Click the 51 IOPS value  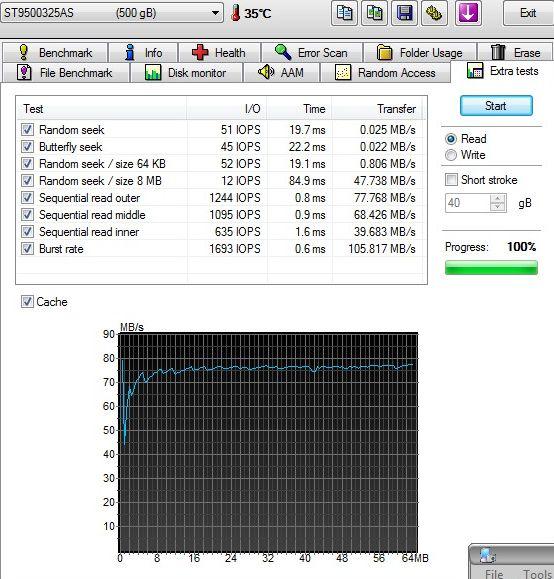click(241, 130)
